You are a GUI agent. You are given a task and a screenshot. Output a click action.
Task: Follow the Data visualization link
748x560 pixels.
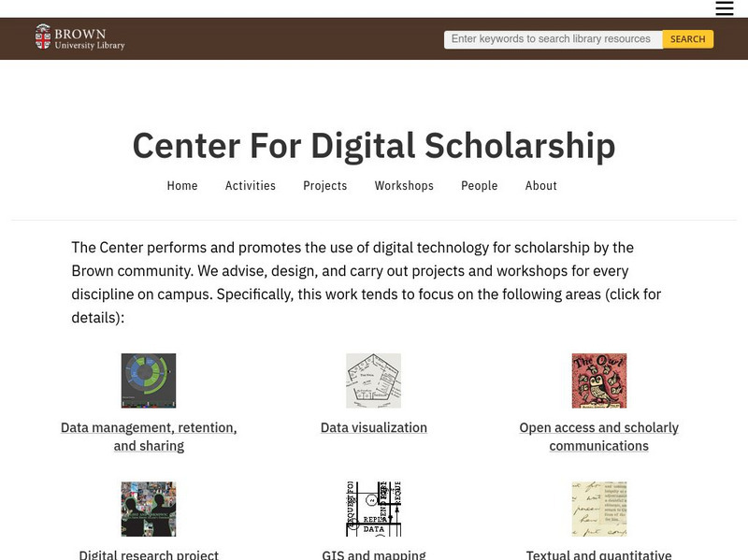(x=374, y=427)
